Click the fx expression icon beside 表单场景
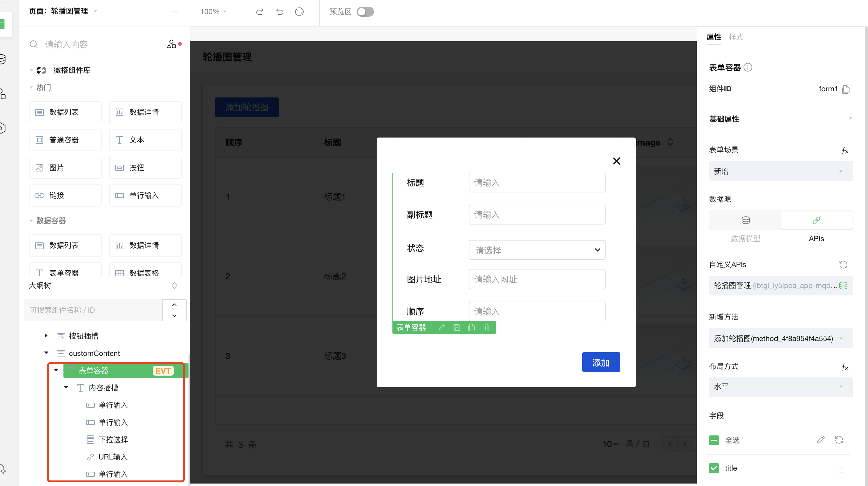 (845, 150)
